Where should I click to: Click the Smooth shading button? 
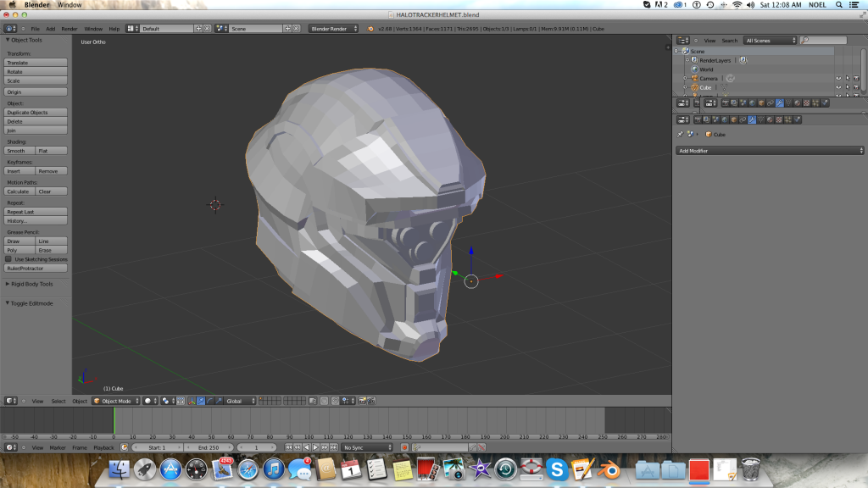19,151
